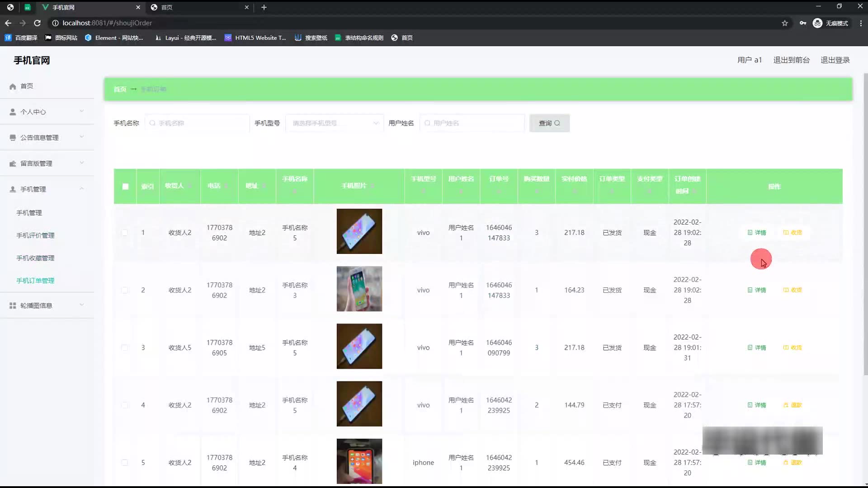This screenshot has width=868, height=488.
Task: Click the home icon in sidebar
Action: [x=13, y=86]
